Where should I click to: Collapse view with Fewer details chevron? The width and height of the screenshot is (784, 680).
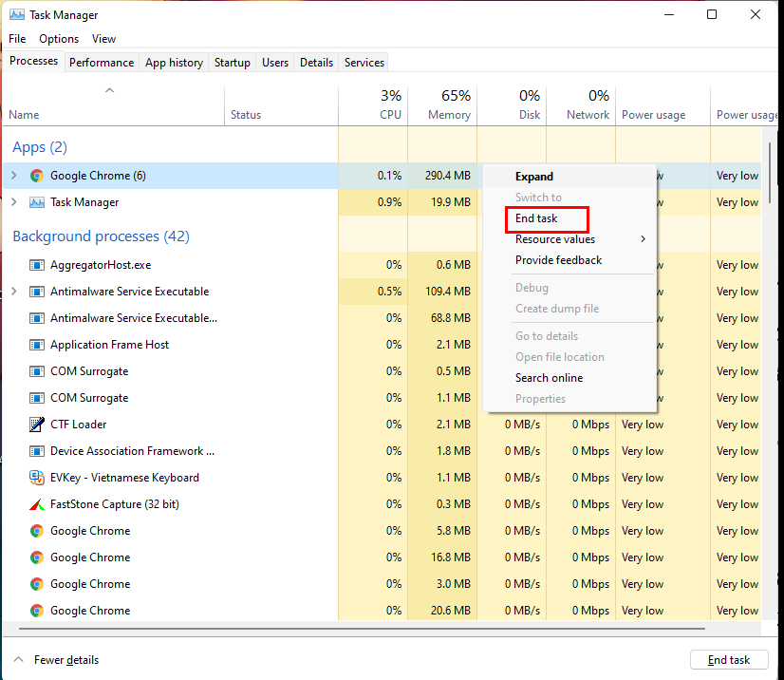[x=18, y=659]
